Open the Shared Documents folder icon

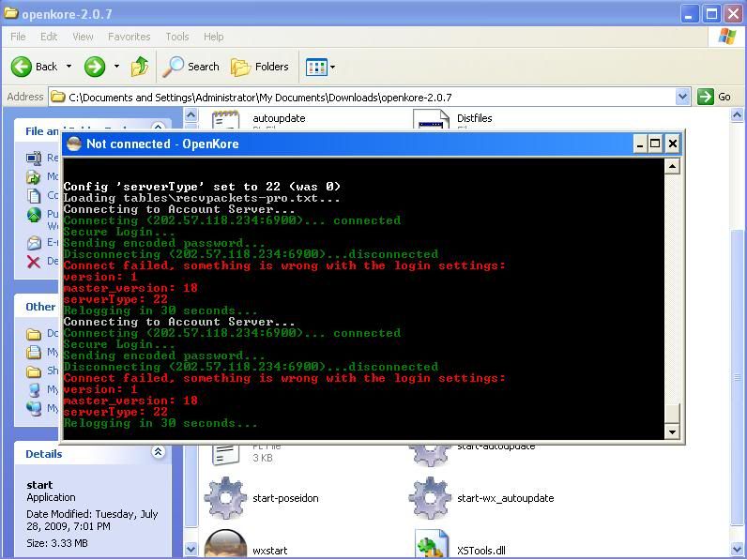(x=34, y=371)
